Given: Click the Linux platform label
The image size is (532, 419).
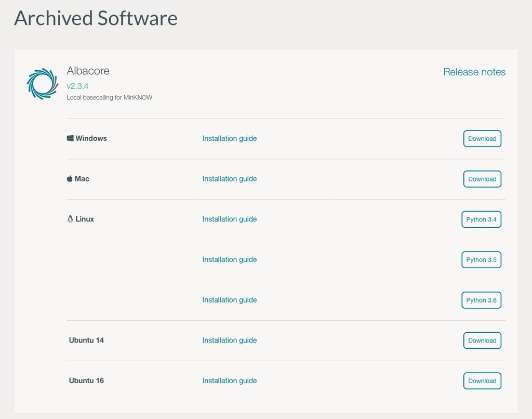Looking at the screenshot, I should [85, 219].
